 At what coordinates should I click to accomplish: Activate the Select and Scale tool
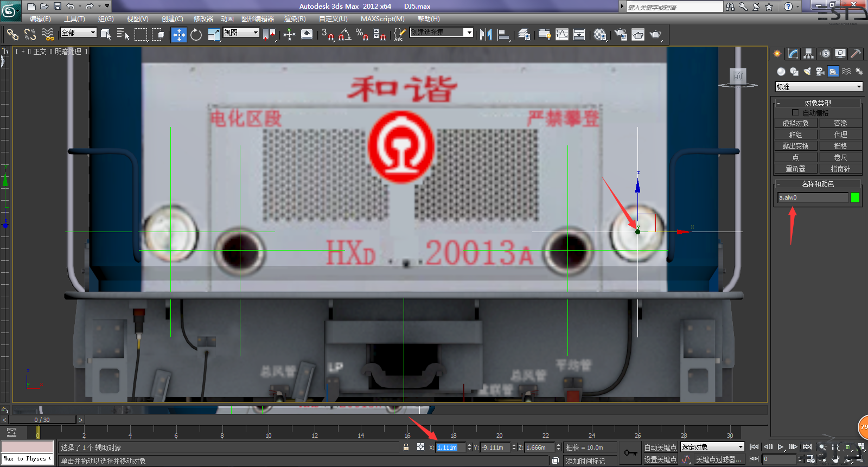tap(214, 34)
